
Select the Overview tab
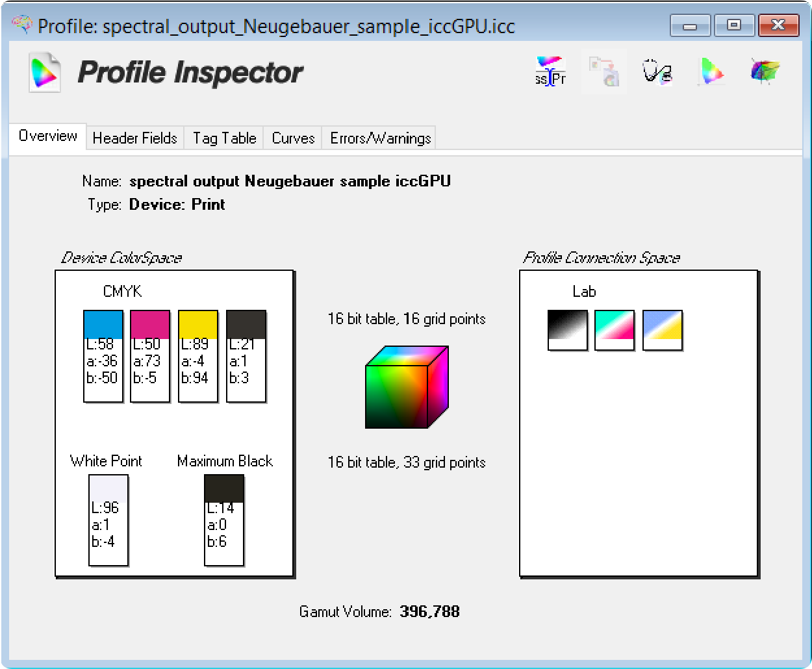pyautogui.click(x=47, y=136)
